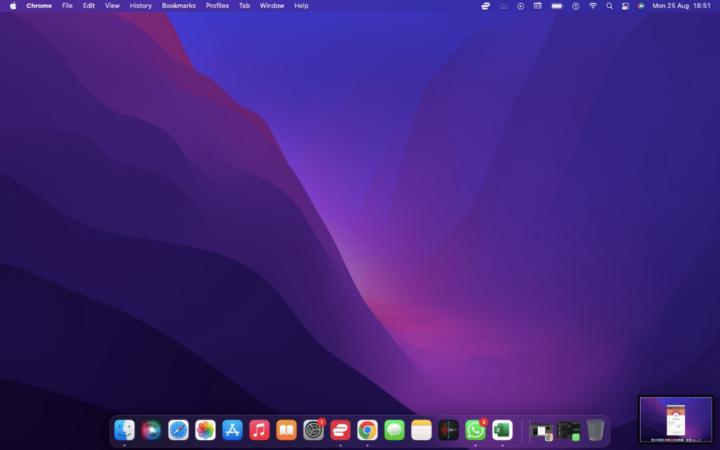Open the Apple menu
This screenshot has width=720, height=450.
13,6
